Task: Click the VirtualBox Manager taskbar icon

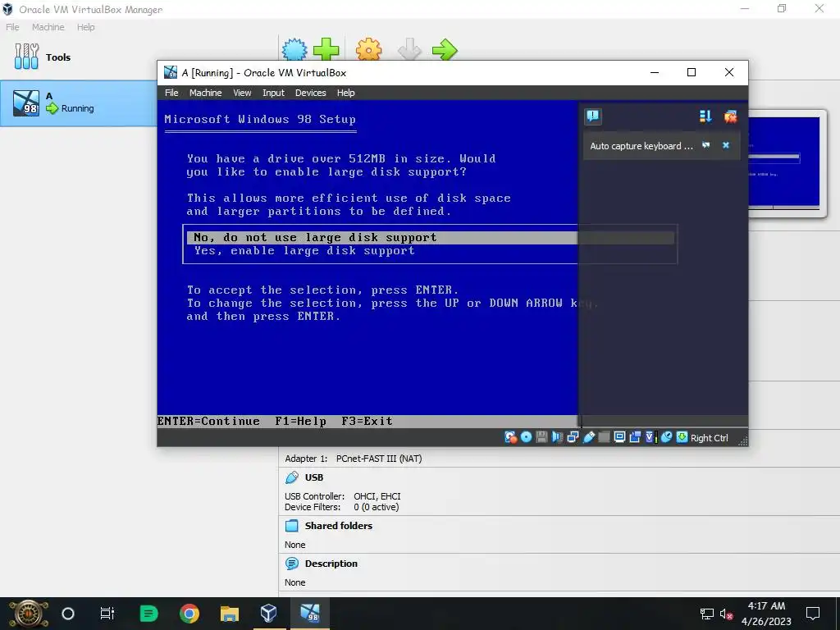Action: tap(269, 614)
